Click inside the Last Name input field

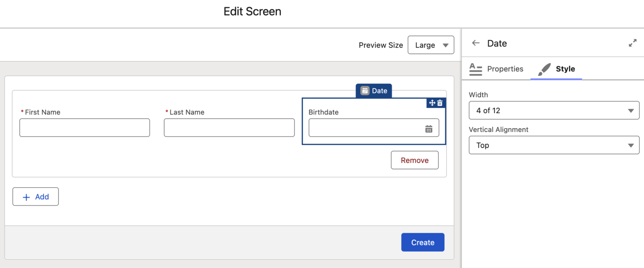[x=229, y=128]
